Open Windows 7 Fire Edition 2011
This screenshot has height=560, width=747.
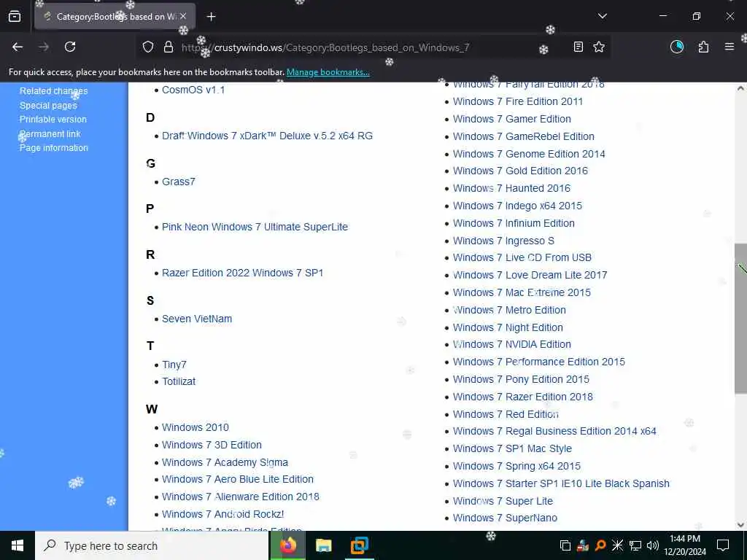pyautogui.click(x=518, y=101)
